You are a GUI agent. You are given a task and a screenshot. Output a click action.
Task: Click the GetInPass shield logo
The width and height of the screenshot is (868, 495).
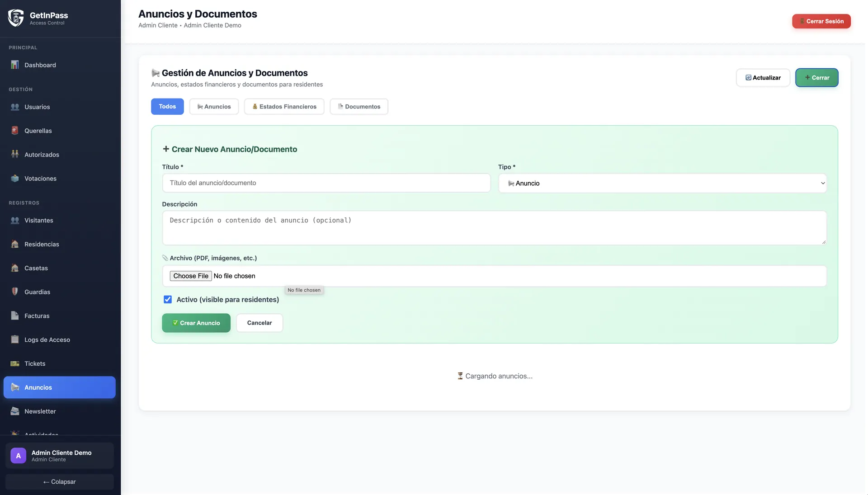(16, 18)
